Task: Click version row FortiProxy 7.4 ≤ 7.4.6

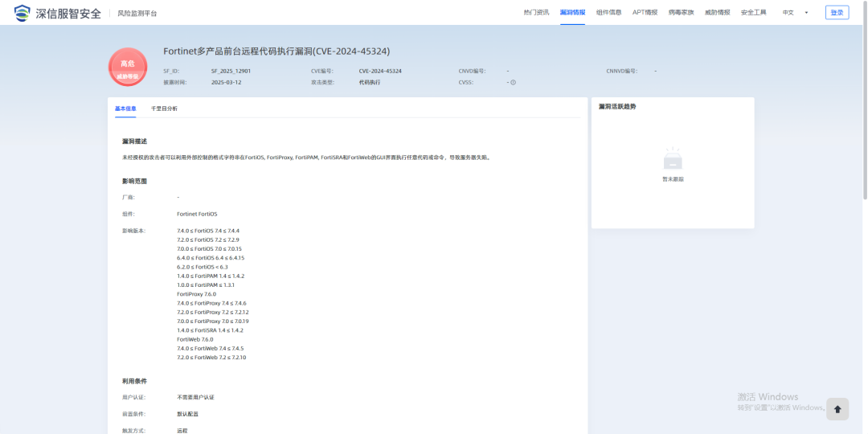Action: coord(211,303)
